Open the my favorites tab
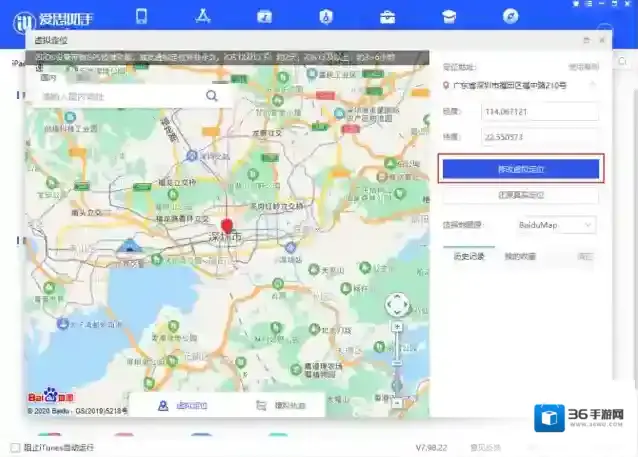 click(x=520, y=256)
